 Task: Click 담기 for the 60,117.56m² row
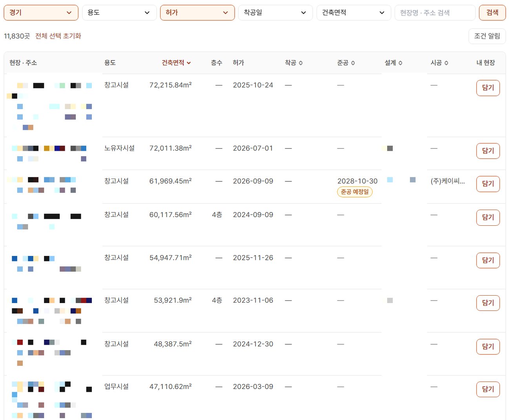click(488, 217)
